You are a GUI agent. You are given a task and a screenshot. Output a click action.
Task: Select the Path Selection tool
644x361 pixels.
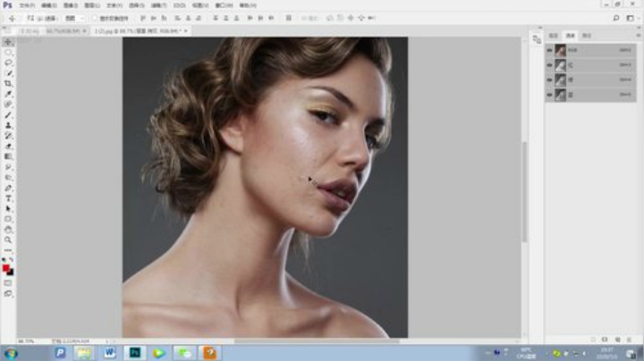(x=8, y=208)
